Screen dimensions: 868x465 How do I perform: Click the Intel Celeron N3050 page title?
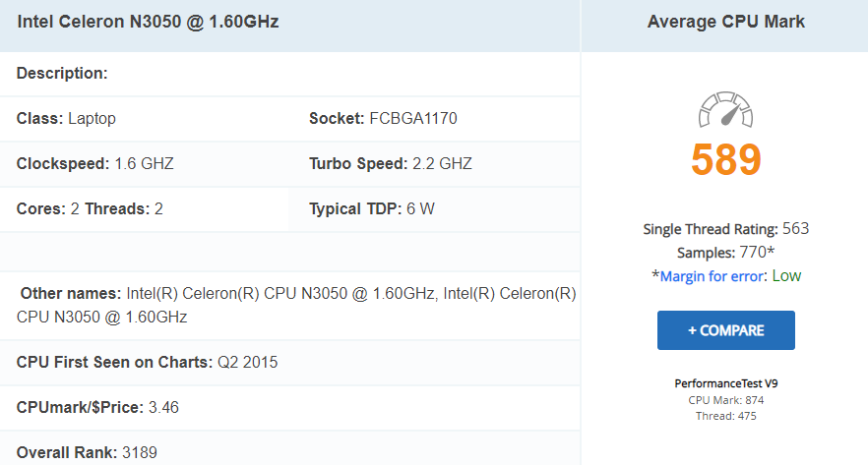point(148,21)
